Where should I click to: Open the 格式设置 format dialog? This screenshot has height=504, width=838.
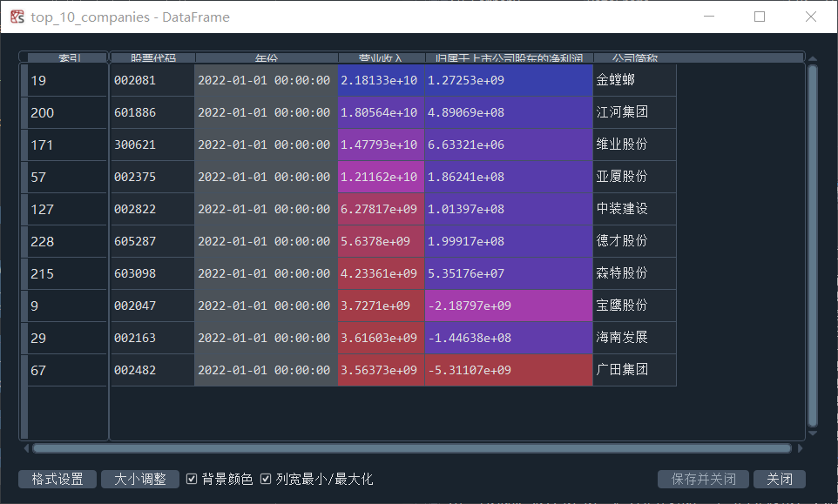tap(57, 479)
